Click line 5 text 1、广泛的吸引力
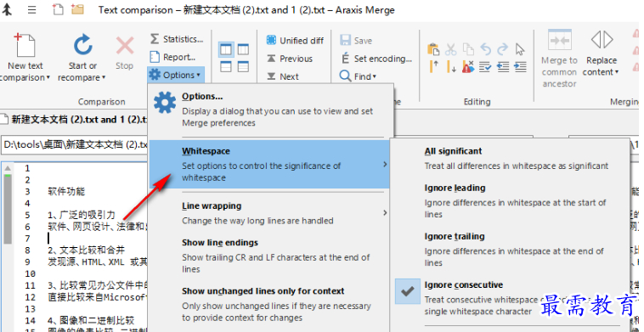Viewport: 644px width, 332px height. [82, 215]
